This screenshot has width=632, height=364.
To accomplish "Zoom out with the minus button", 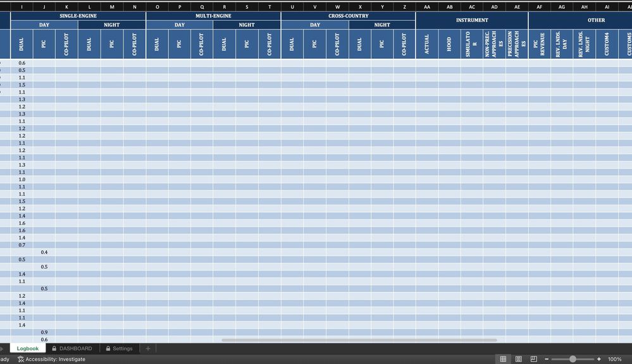I will coord(547,359).
